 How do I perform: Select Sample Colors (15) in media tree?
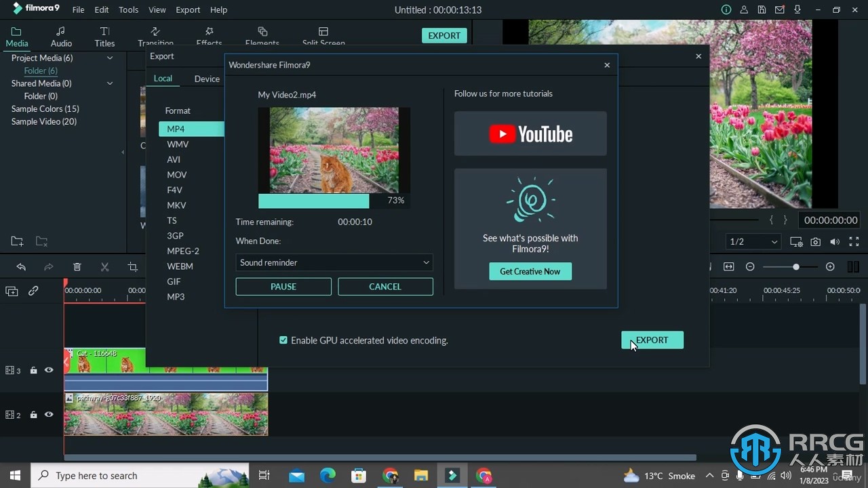(x=45, y=108)
